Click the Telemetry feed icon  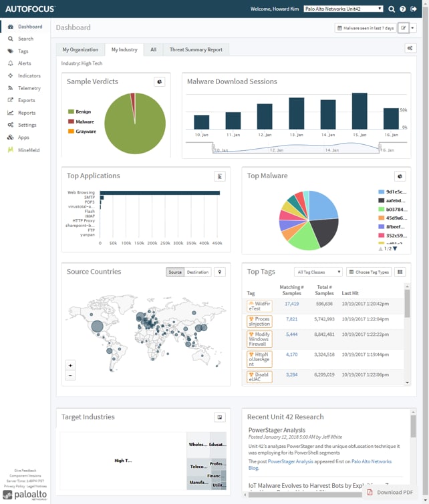11,88
